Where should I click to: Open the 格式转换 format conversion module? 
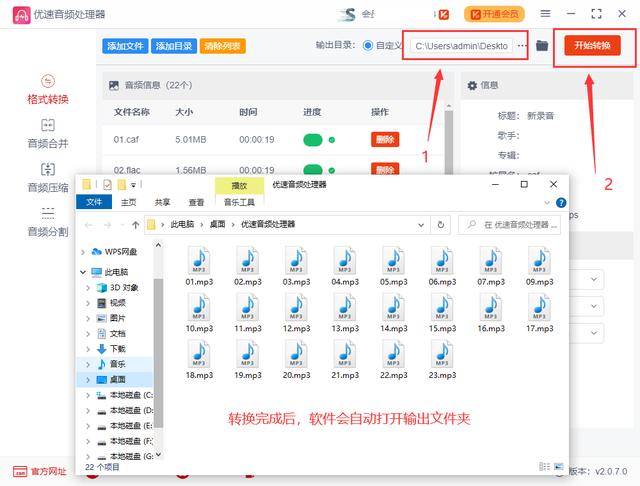click(48, 90)
